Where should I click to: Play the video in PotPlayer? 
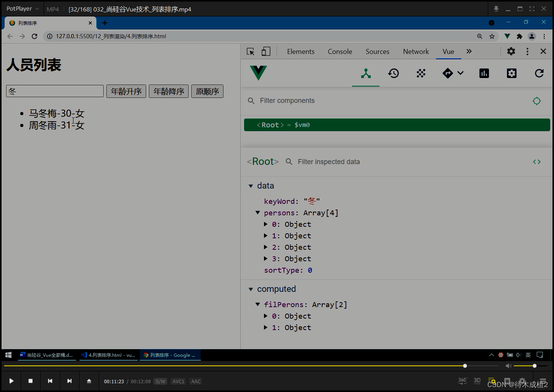[11, 381]
